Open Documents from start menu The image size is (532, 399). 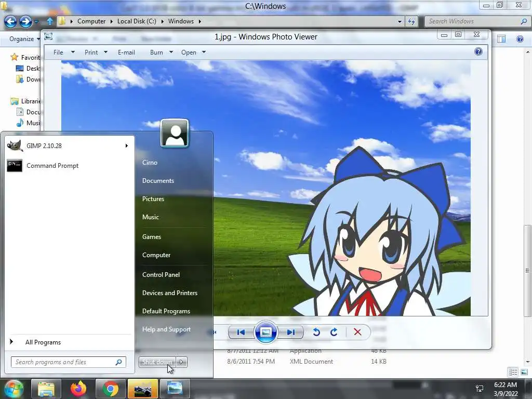(x=158, y=181)
